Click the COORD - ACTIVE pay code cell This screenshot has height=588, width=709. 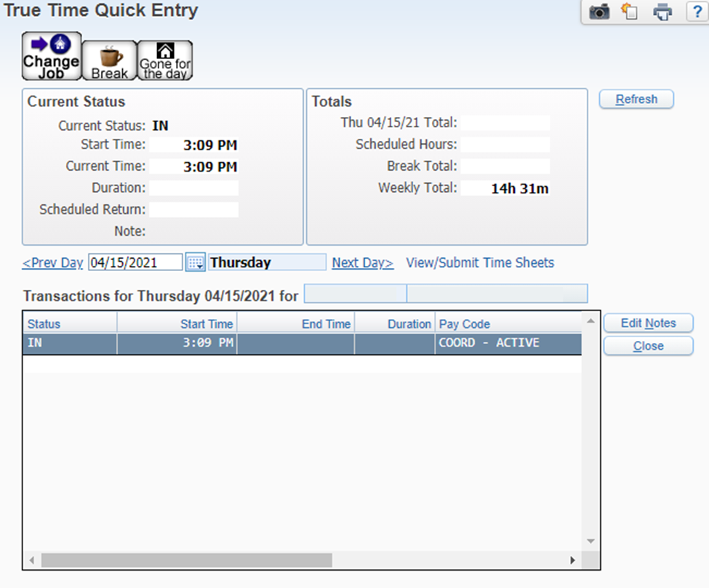click(508, 343)
